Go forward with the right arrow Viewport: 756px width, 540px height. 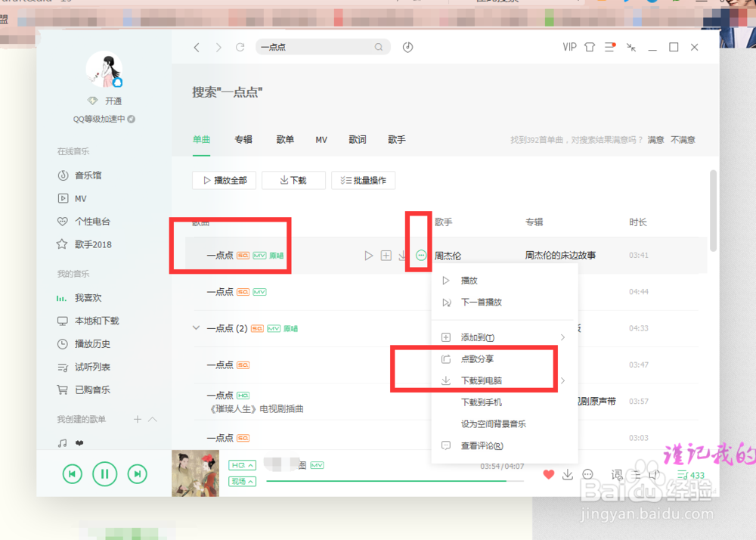click(218, 47)
